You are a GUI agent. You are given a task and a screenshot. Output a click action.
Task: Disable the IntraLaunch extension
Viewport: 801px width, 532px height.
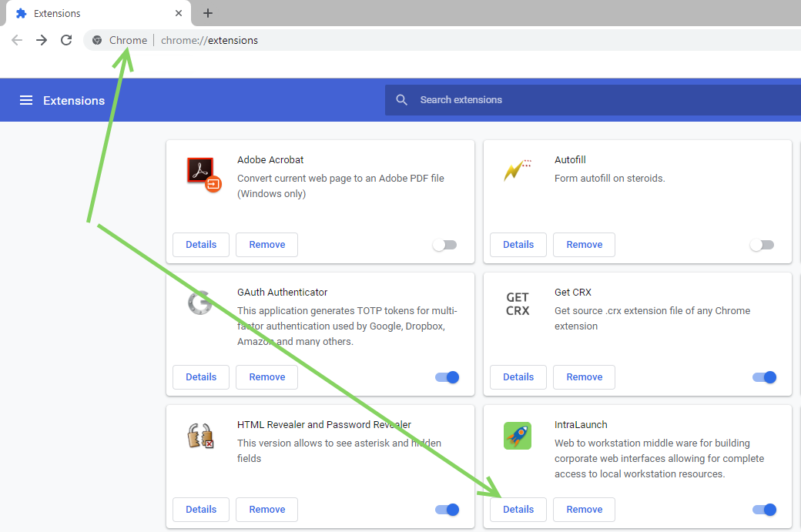764,510
